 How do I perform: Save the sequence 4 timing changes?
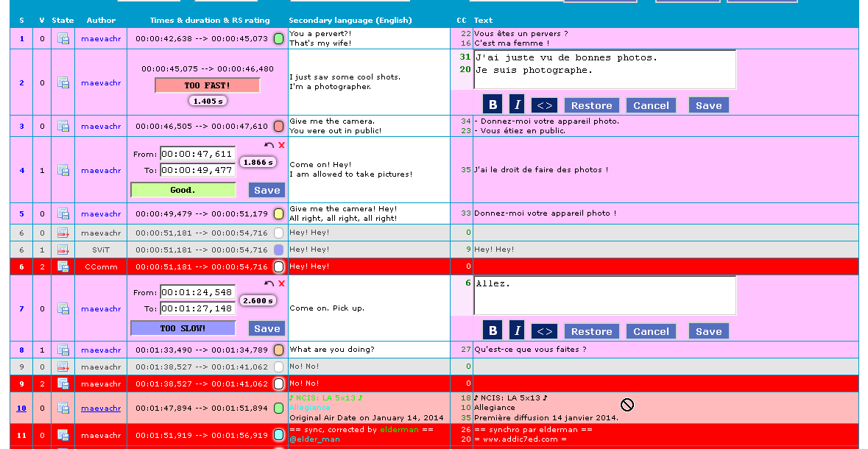click(267, 190)
